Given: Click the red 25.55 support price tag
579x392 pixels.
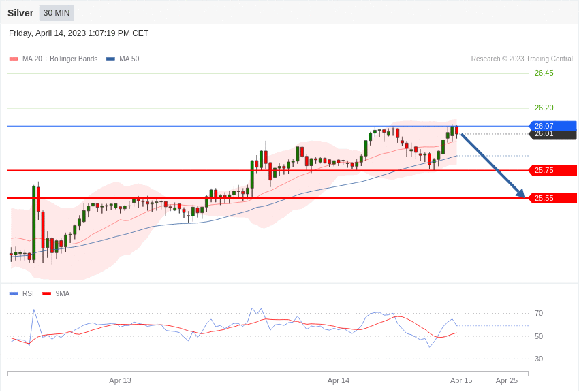Looking at the screenshot, I should (x=553, y=198).
